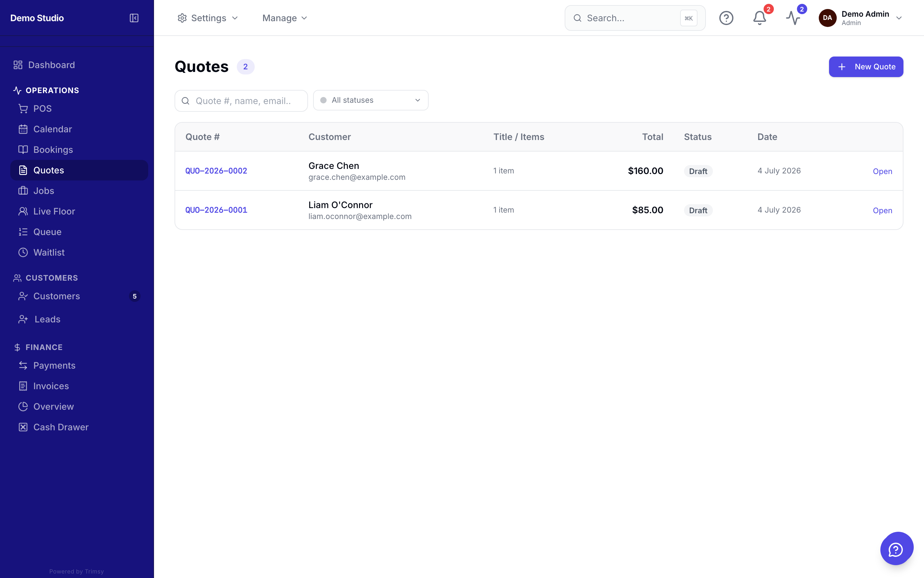
Task: Expand the Demo Admin account chevron
Action: tap(899, 18)
